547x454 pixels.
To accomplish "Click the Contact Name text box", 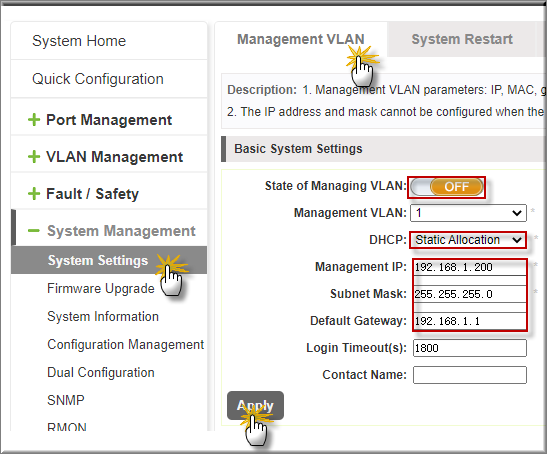I will tap(470, 375).
